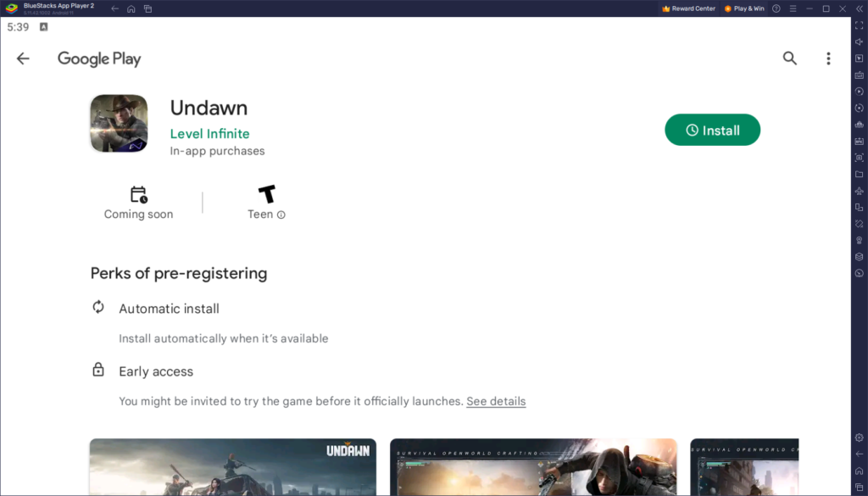Open the first Undawn screenshot

tap(233, 466)
